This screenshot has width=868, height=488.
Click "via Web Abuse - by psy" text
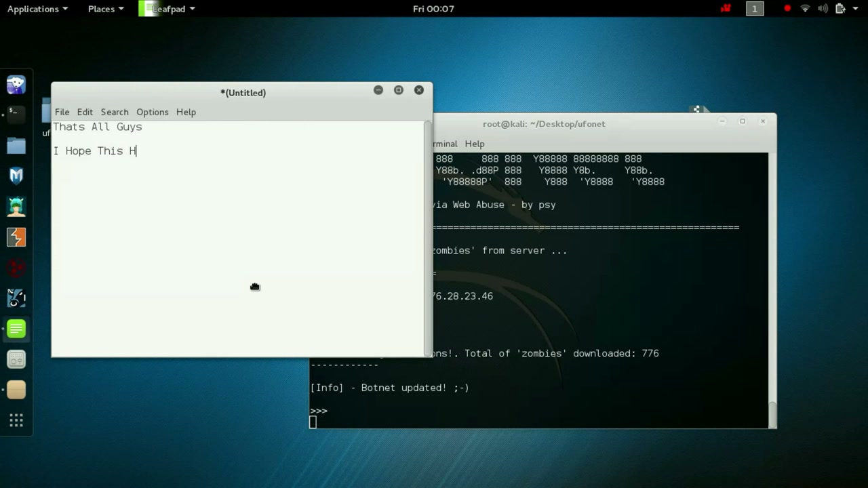pyautogui.click(x=494, y=205)
